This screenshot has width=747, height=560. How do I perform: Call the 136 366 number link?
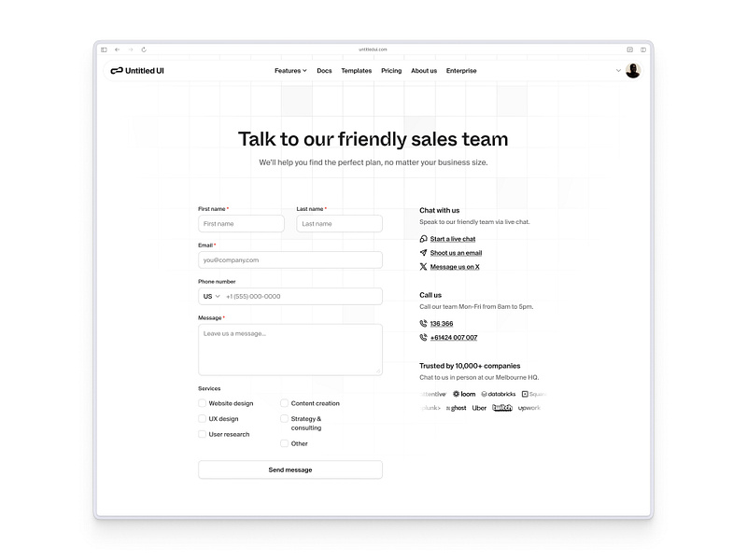442,324
